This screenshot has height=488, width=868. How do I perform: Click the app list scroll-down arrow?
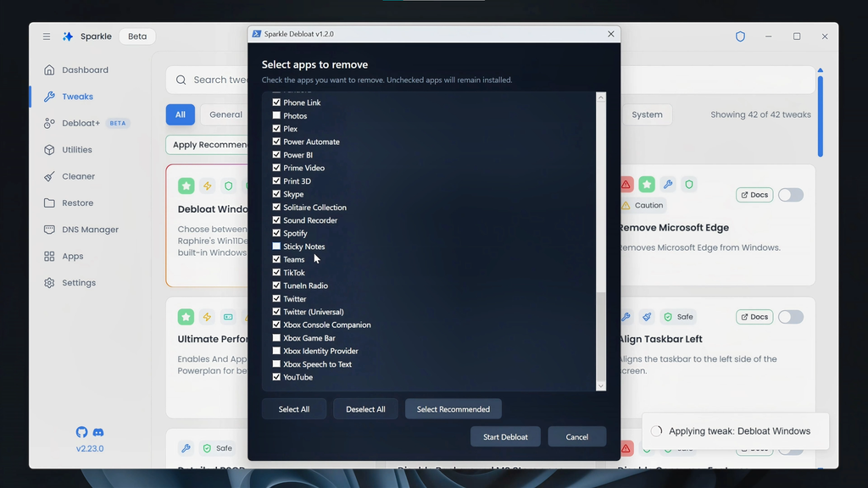point(601,386)
